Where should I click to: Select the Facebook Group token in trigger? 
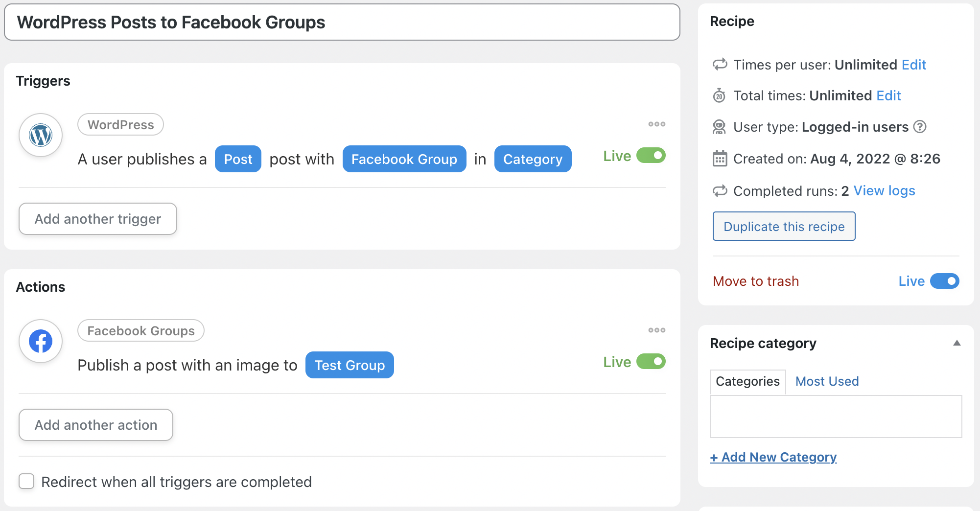404,159
